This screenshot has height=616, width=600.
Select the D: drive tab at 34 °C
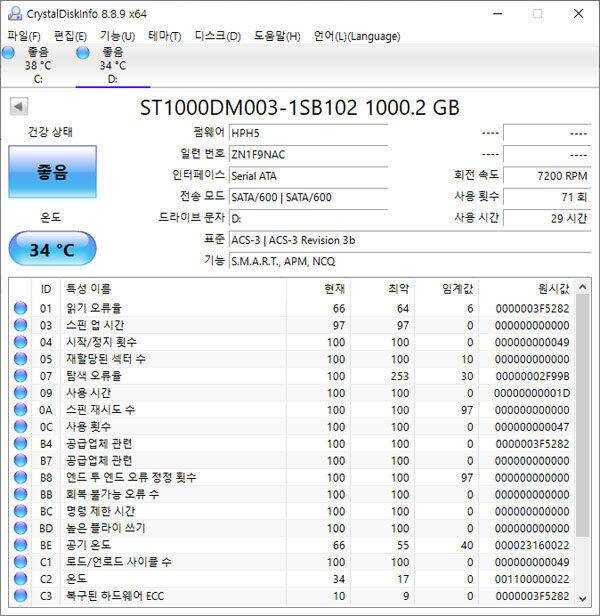click(112, 64)
